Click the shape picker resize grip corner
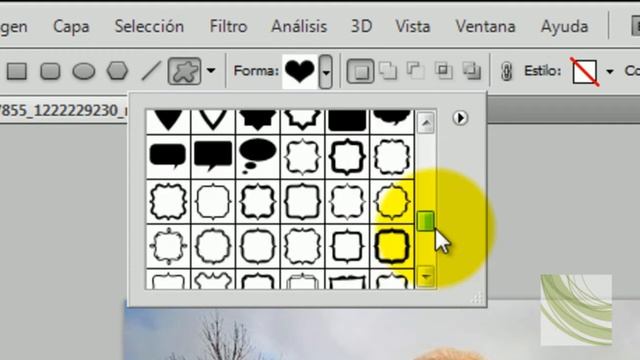This screenshot has width=640, height=360. pos(477,298)
